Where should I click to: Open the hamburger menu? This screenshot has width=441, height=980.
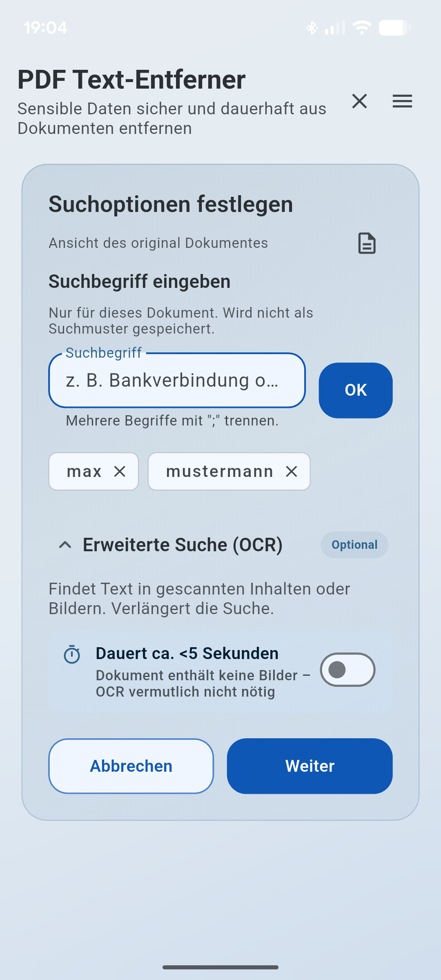pyautogui.click(x=402, y=102)
